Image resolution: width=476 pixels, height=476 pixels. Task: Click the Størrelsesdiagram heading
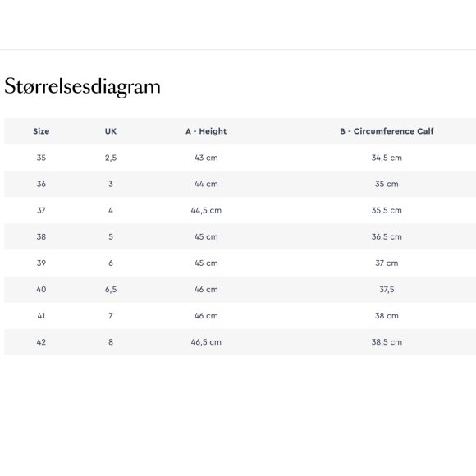pyautogui.click(x=82, y=87)
